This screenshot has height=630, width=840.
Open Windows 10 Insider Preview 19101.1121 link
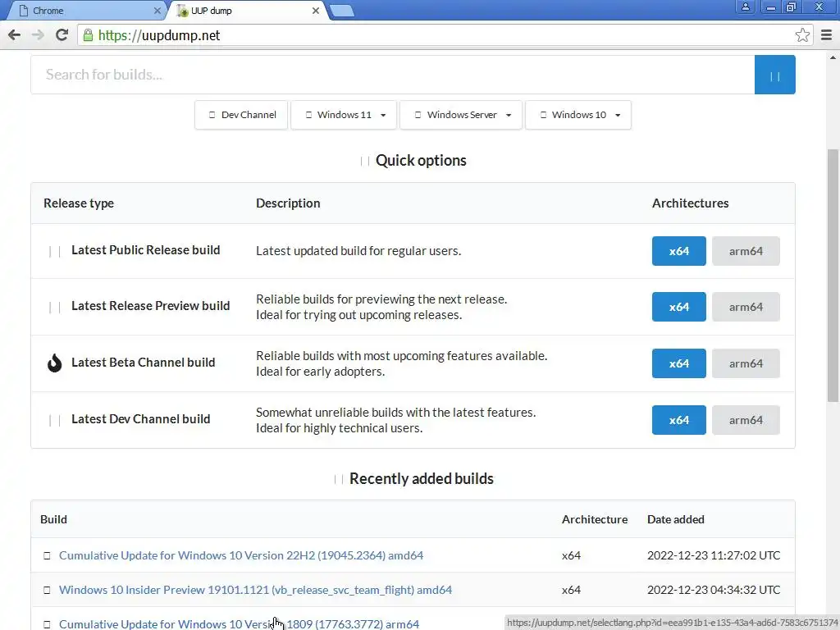click(256, 590)
